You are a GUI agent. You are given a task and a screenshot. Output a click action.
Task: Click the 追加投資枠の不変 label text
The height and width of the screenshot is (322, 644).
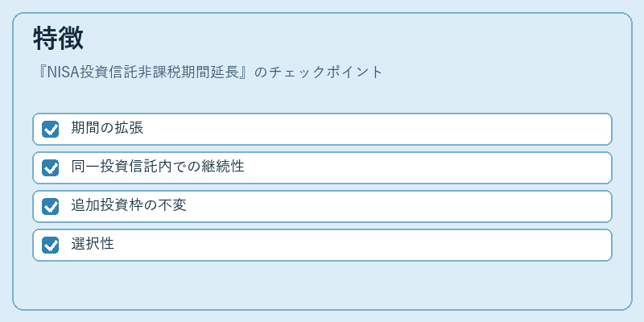point(129,205)
